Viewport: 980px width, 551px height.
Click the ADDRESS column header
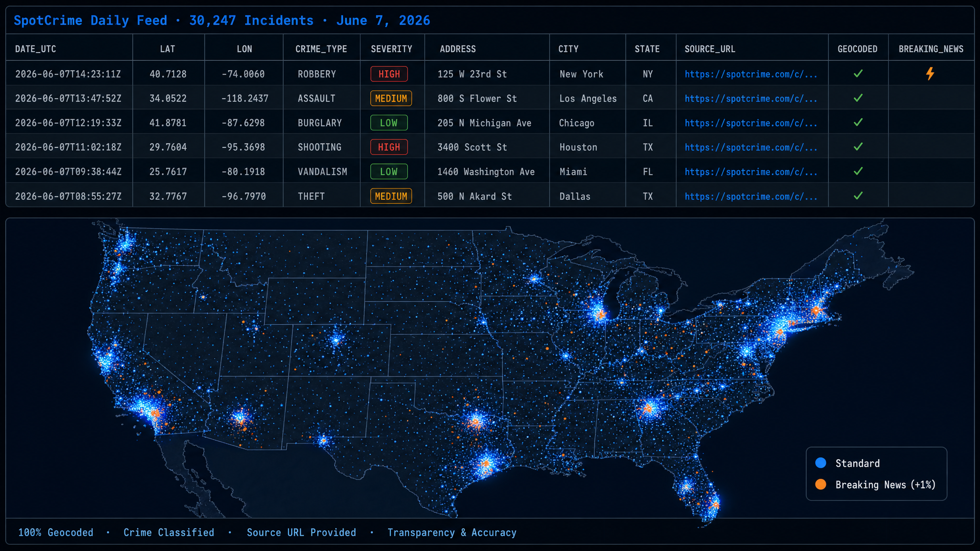point(457,49)
